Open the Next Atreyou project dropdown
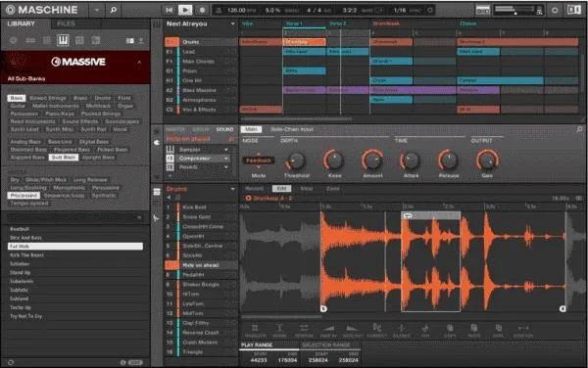The width and height of the screenshot is (588, 368). pyautogui.click(x=232, y=23)
